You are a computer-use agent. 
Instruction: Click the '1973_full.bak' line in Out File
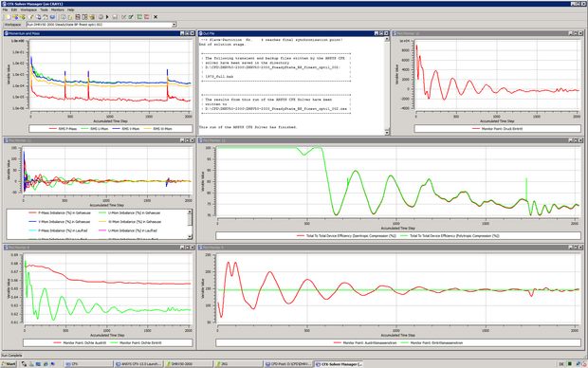219,77
